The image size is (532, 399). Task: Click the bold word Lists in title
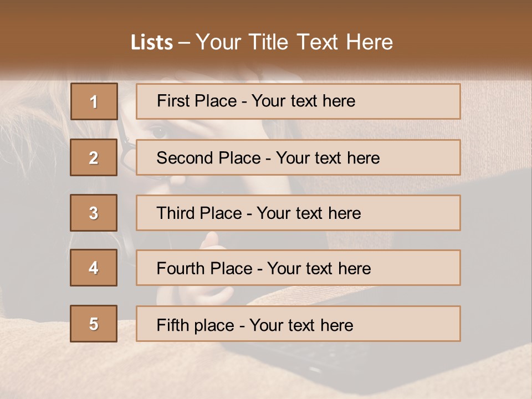152,43
